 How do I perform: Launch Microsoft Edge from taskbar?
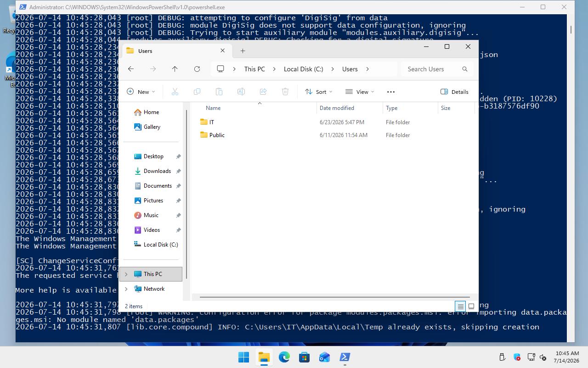pyautogui.click(x=284, y=357)
